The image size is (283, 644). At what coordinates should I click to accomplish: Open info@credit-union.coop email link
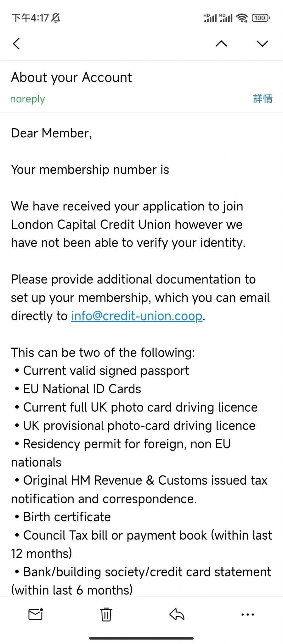coord(137,316)
